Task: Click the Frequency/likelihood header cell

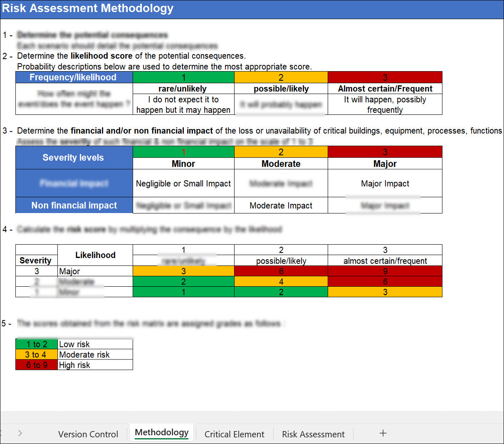Action: [74, 77]
